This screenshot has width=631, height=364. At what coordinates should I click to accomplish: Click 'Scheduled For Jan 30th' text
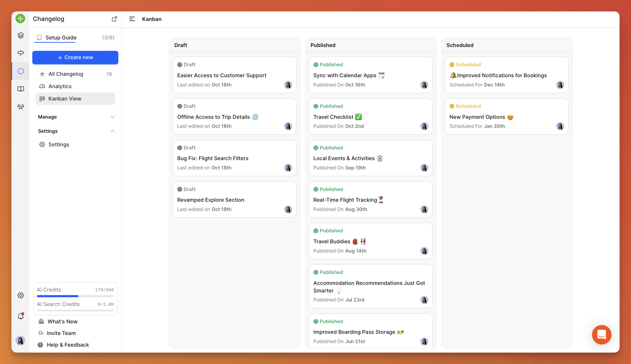477,126
